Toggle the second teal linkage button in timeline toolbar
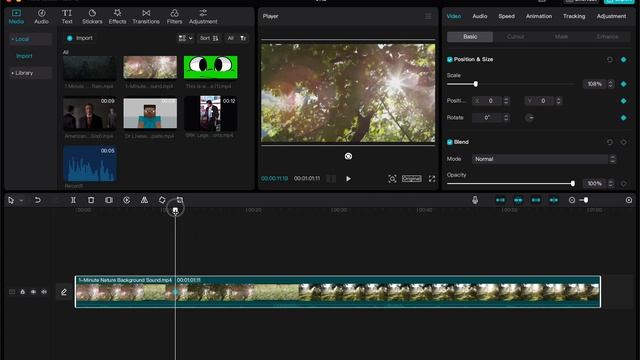This screenshot has width=640, height=360. (518, 200)
